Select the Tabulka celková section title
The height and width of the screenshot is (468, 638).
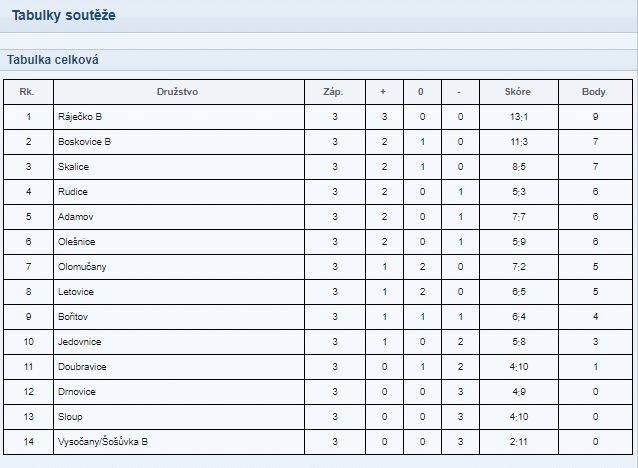(53, 60)
